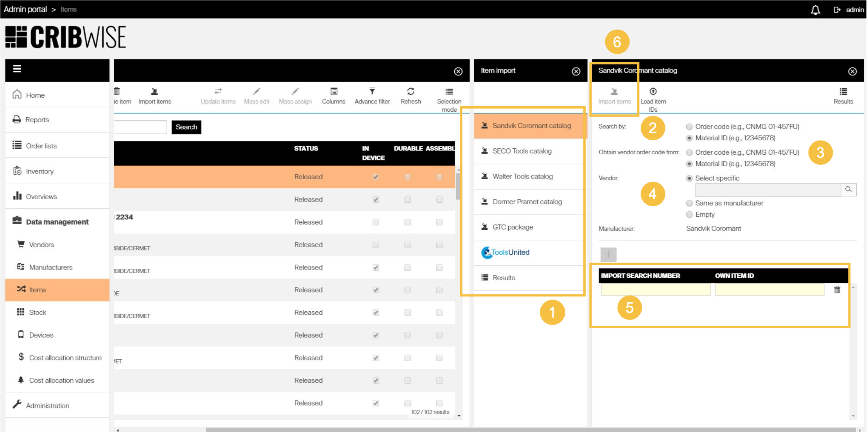Image resolution: width=868 pixels, height=432 pixels.
Task: Click the Admin portal breadcrumb link
Action: tap(25, 9)
